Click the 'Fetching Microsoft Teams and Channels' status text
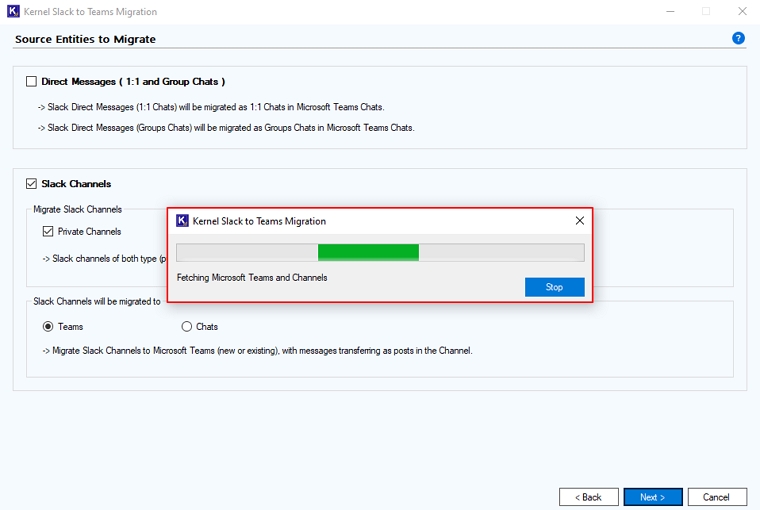760x510 pixels. 252,278
